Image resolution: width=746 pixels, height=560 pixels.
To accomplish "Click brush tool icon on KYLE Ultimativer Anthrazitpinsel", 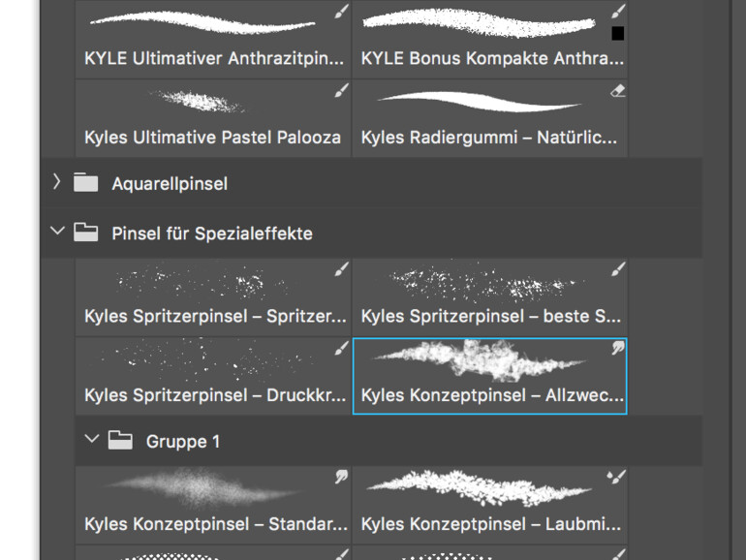I will [341, 11].
